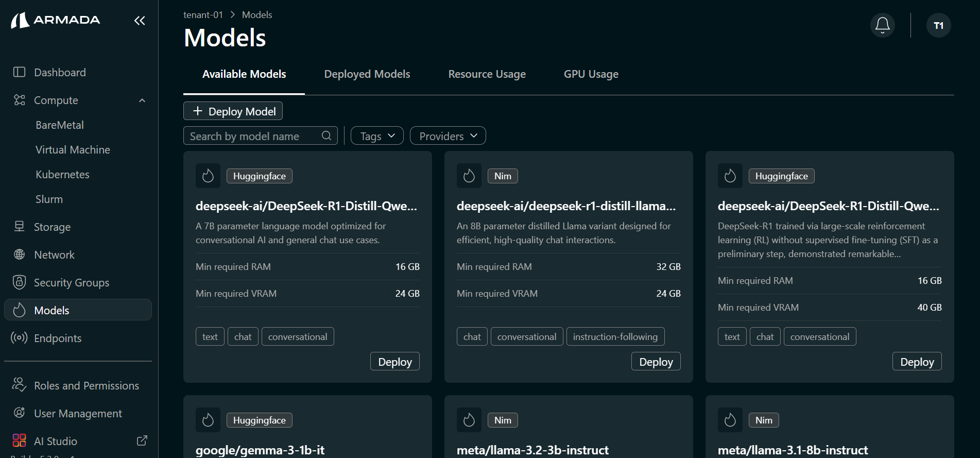The width and height of the screenshot is (980, 458).
Task: Collapse the Compute section chevron
Action: click(x=142, y=100)
